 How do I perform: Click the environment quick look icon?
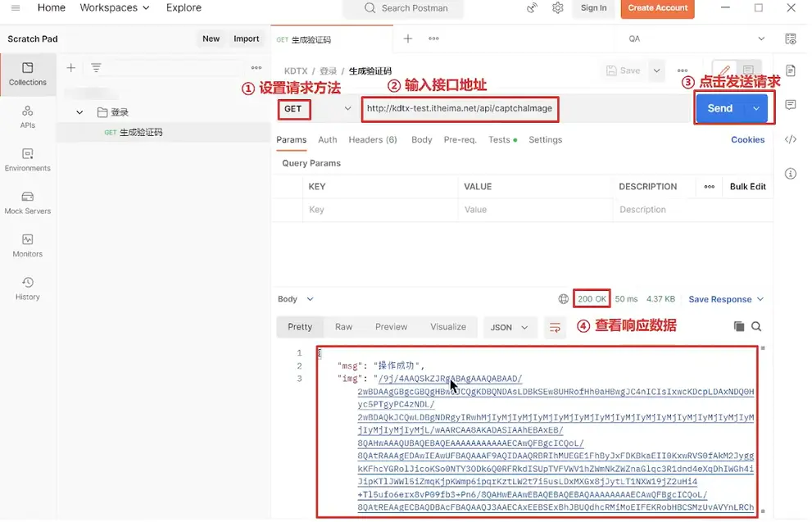click(x=790, y=39)
